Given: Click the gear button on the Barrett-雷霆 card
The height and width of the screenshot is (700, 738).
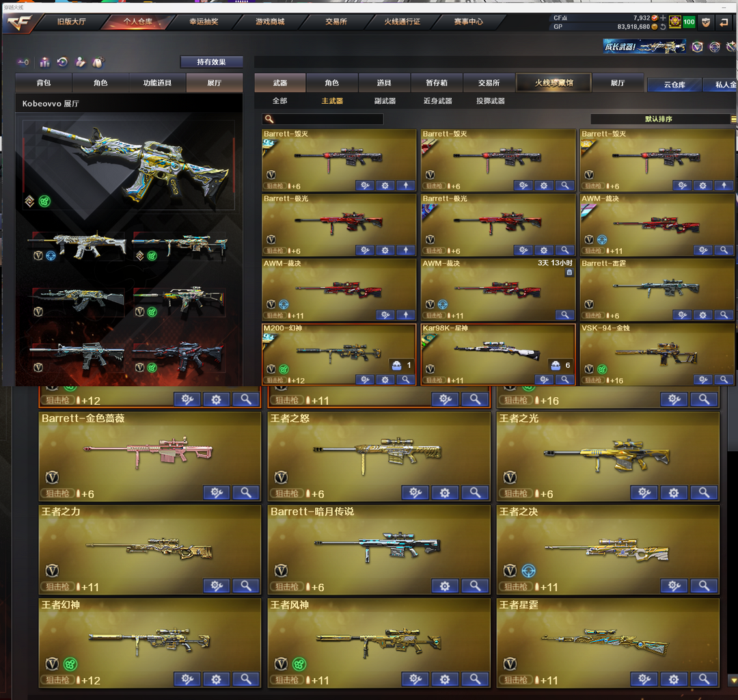Looking at the screenshot, I should 702,315.
